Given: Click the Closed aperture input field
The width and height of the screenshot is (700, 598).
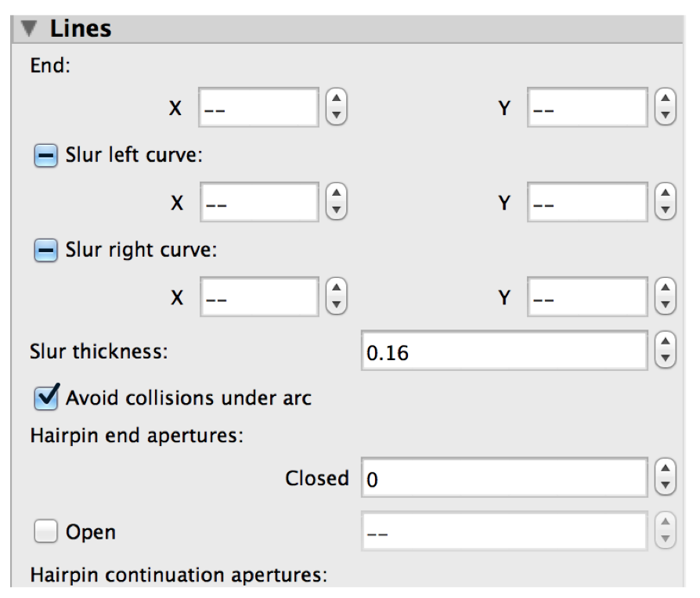Looking at the screenshot, I should coord(504,479).
